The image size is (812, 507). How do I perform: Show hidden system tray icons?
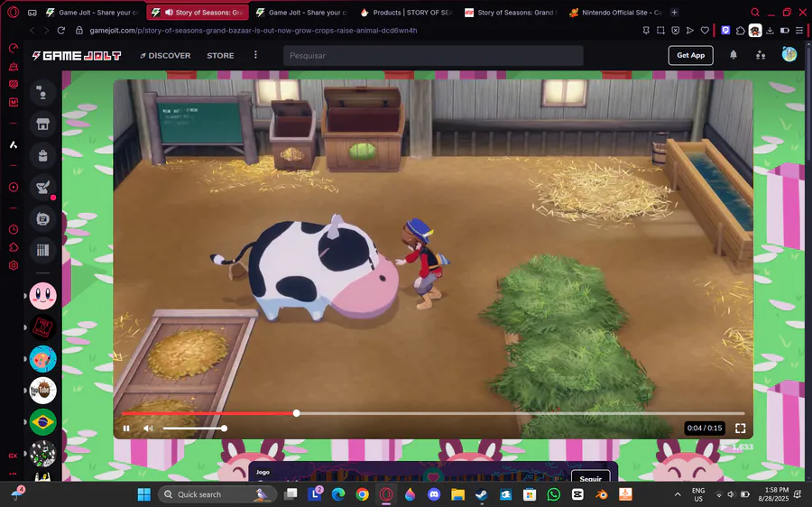(678, 494)
